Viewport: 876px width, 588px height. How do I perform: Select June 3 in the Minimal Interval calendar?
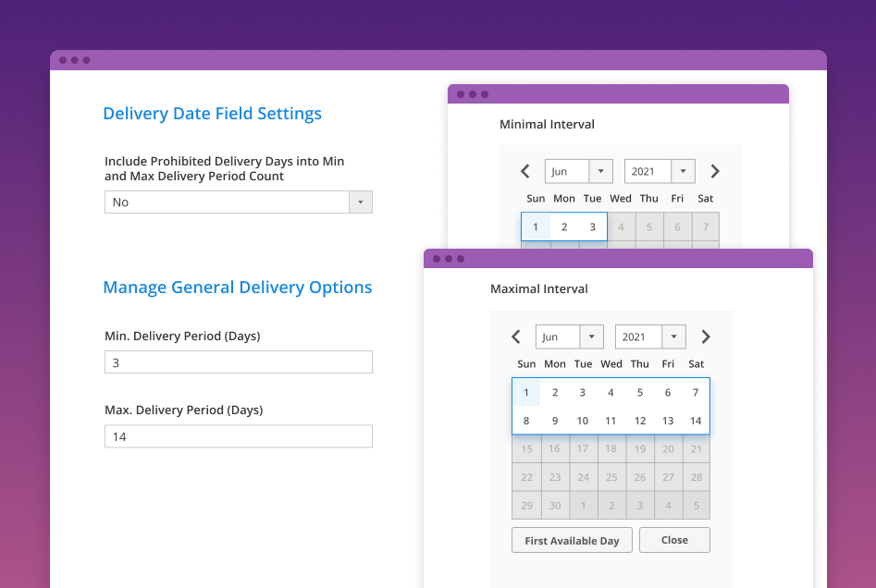592,227
